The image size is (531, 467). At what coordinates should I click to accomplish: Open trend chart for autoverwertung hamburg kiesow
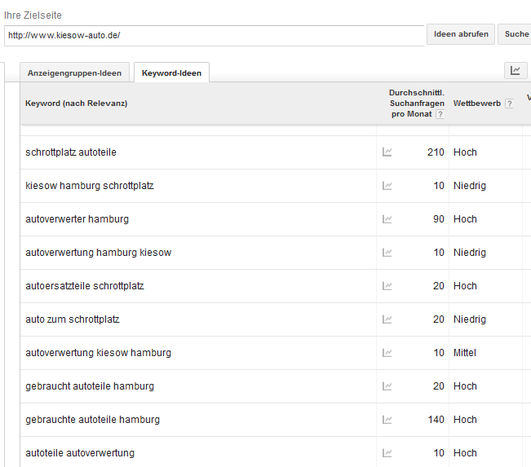coord(387,252)
